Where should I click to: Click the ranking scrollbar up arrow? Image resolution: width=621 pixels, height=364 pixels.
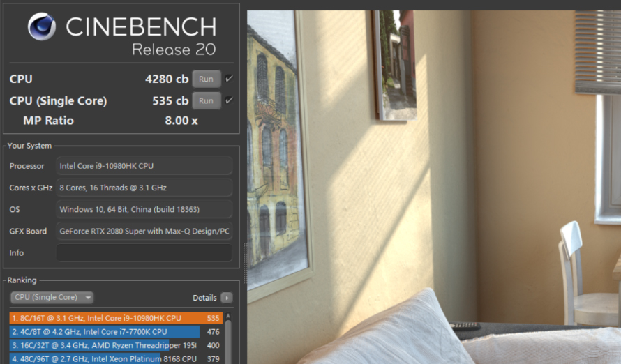(x=227, y=316)
